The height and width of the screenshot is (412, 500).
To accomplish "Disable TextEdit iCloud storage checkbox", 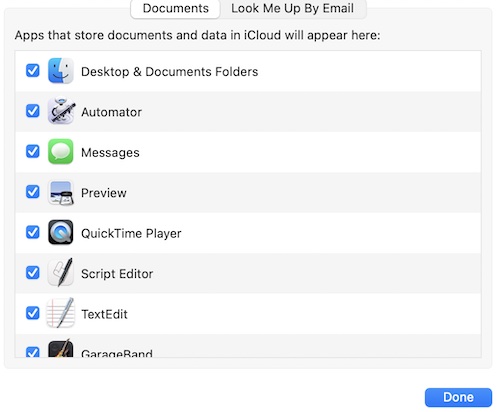I will [x=33, y=313].
